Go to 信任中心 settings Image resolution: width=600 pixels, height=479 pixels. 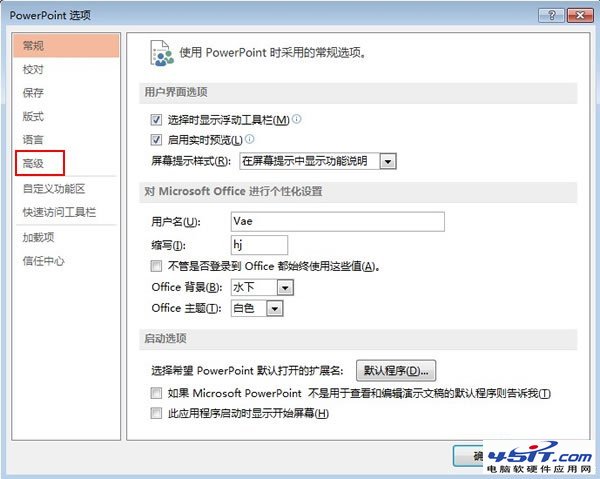pyautogui.click(x=43, y=261)
